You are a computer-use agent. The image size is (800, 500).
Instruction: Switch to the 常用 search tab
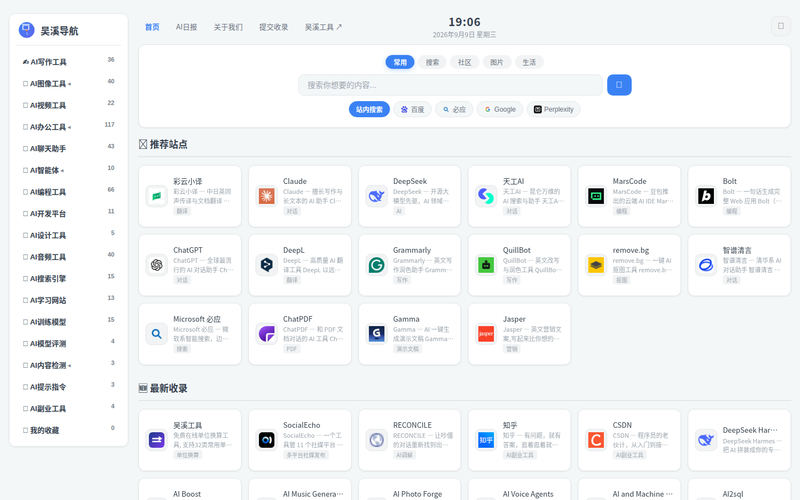point(400,62)
